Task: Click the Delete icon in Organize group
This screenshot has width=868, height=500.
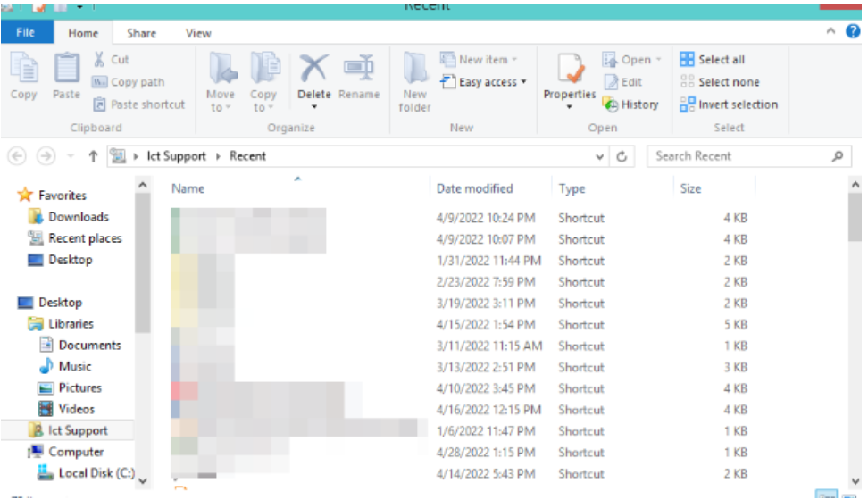Action: pyautogui.click(x=313, y=70)
